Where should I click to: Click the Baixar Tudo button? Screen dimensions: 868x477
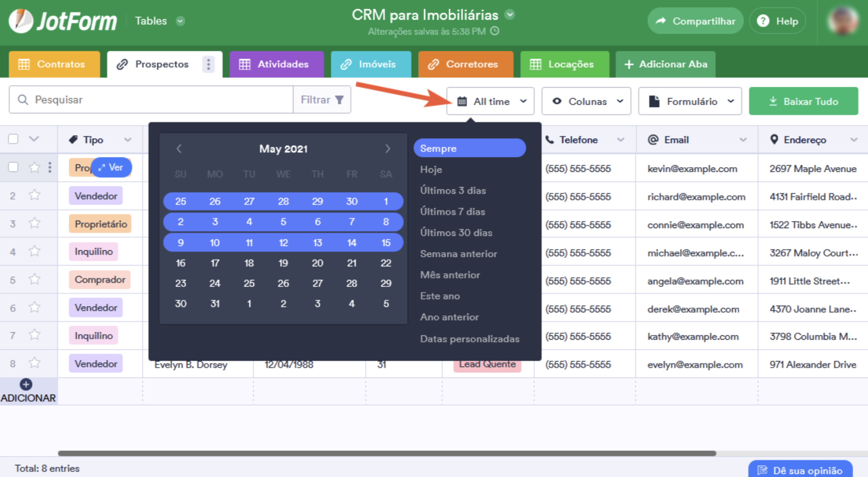point(803,101)
